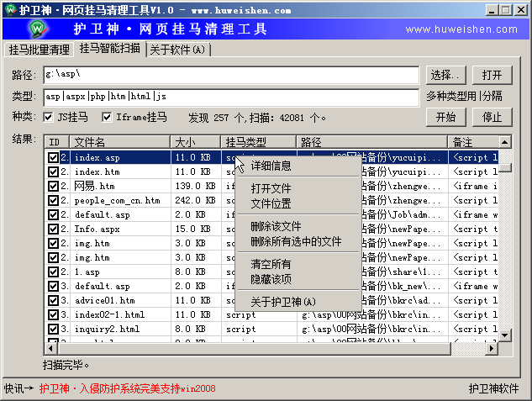
Task: Click the 护卫神软件 link in the status bar
Action: 493,388
